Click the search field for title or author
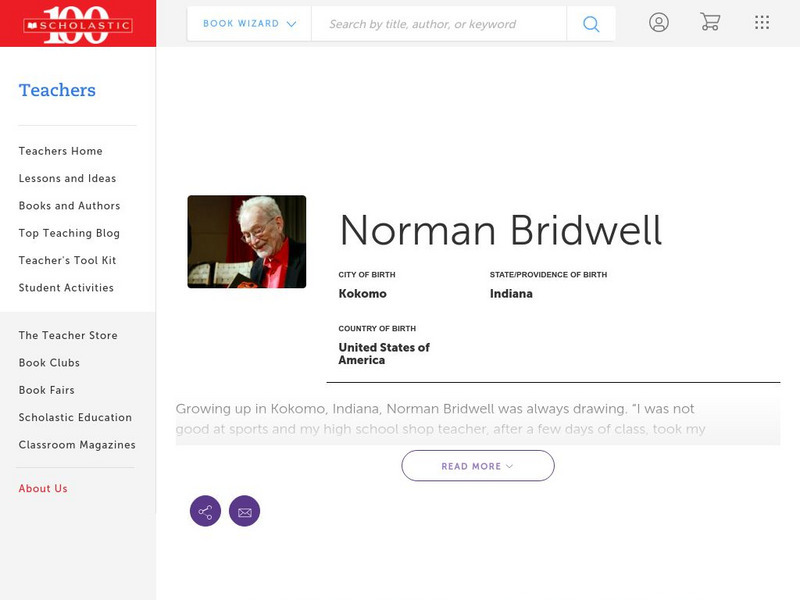800x600 pixels. pyautogui.click(x=439, y=23)
